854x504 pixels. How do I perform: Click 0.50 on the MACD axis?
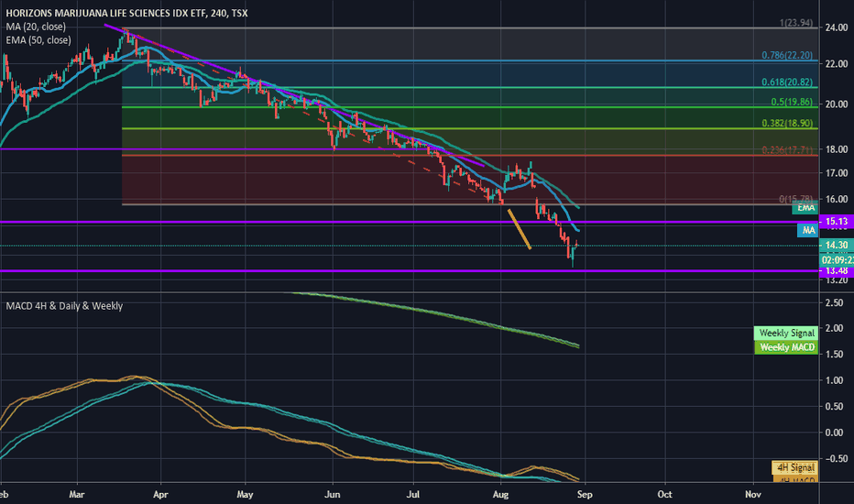[835, 407]
